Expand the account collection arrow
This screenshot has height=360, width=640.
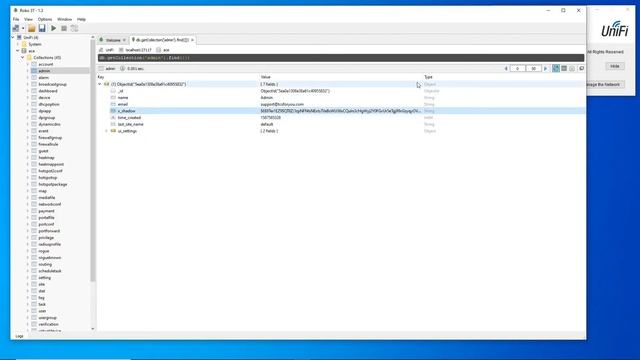(x=28, y=64)
